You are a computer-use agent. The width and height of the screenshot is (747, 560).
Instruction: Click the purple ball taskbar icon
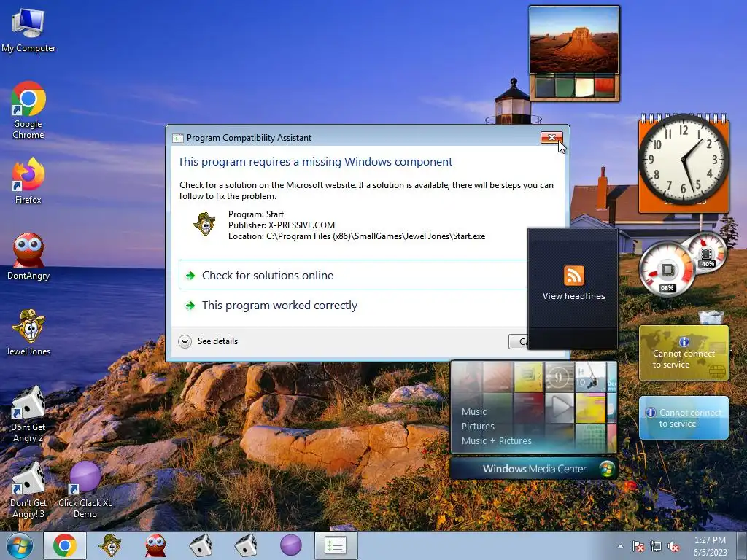tap(290, 545)
